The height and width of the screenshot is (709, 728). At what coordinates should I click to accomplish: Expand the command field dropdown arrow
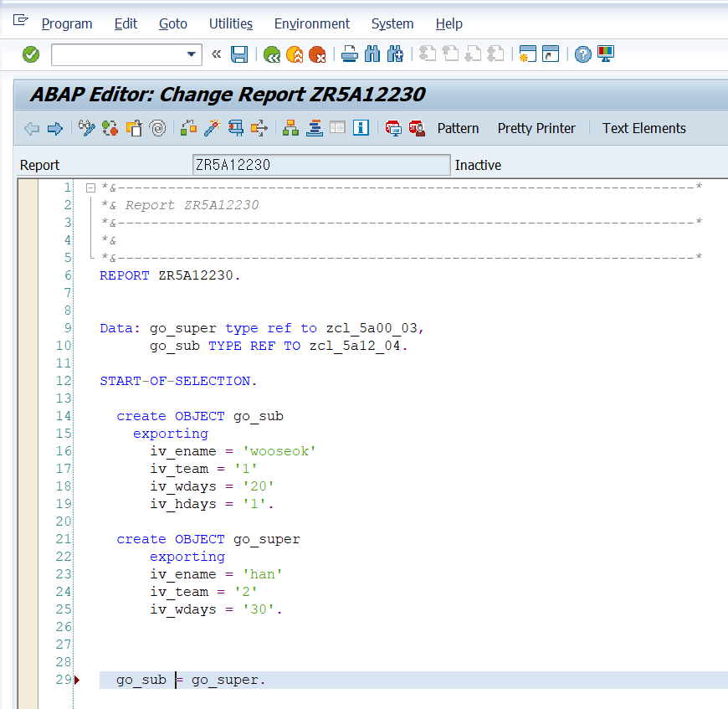tap(191, 54)
